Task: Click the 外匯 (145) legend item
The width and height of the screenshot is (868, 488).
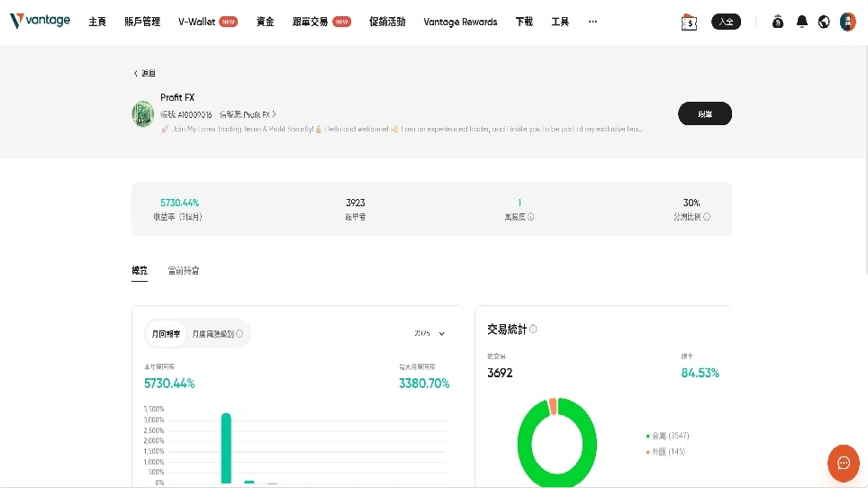Action: point(665,451)
